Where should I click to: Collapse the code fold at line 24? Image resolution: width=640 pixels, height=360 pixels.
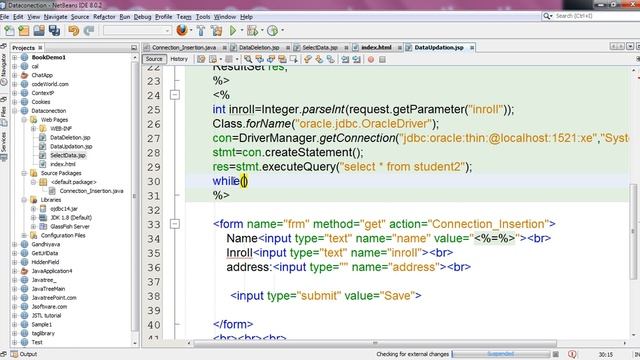175,95
